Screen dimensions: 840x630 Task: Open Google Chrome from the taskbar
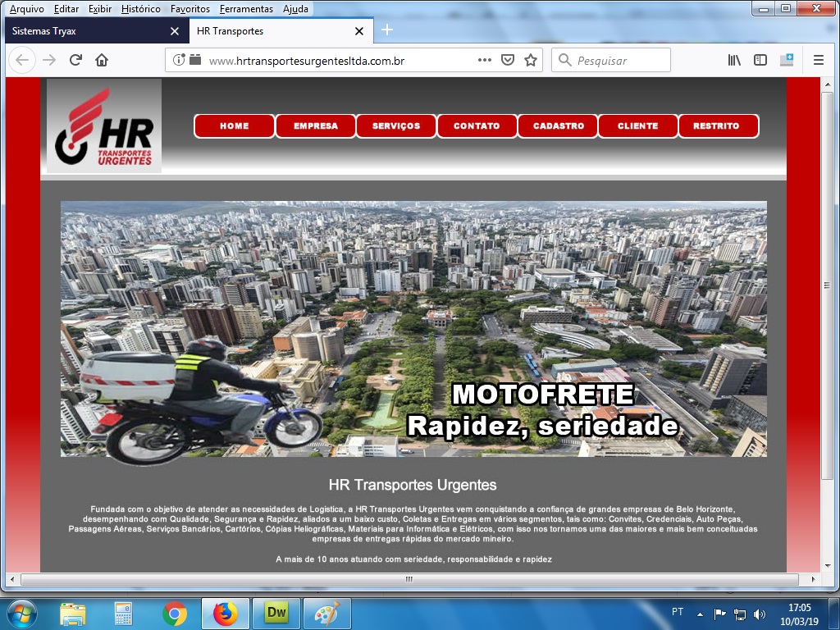point(174,613)
